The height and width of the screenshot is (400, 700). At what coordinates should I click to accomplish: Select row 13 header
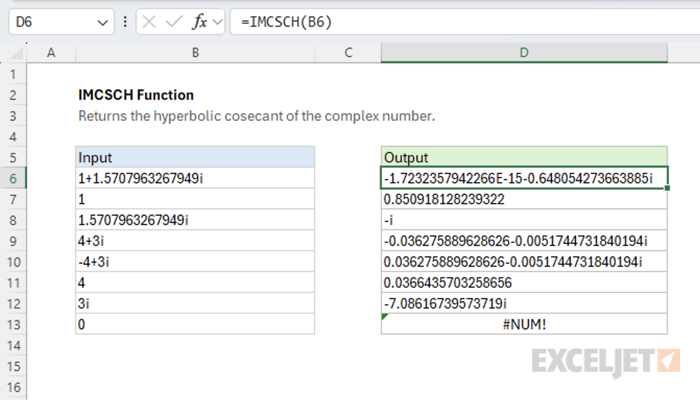pos(14,324)
